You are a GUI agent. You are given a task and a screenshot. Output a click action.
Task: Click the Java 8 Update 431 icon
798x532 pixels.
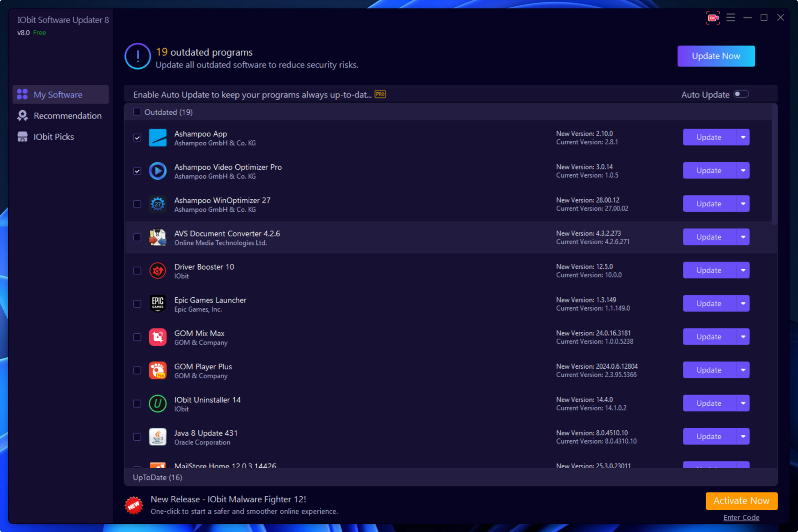click(157, 437)
